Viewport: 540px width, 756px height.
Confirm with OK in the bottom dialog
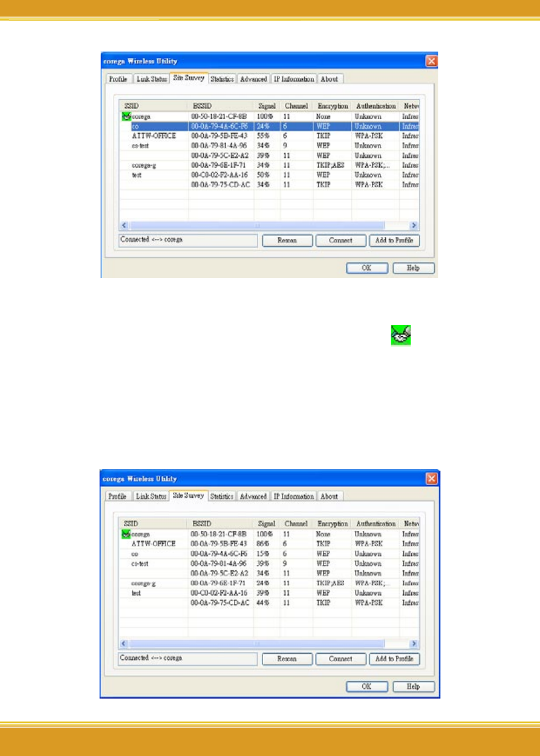pos(367,686)
